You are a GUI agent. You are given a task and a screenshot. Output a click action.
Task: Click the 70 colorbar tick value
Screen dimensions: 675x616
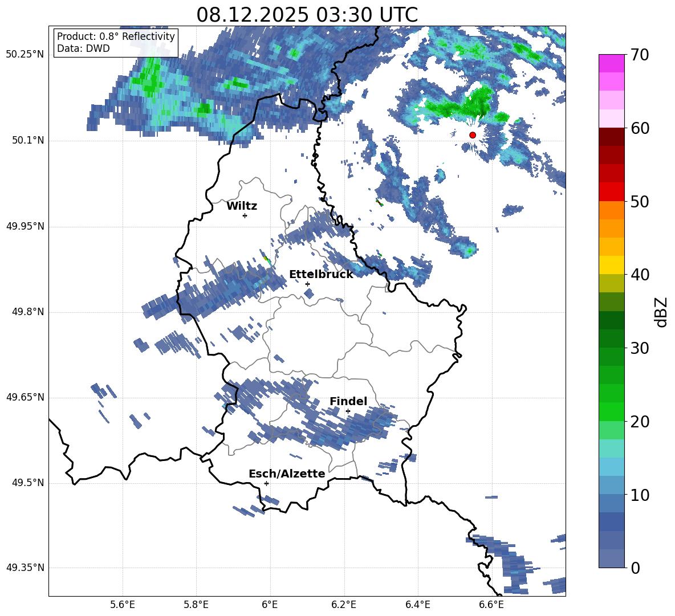(640, 55)
